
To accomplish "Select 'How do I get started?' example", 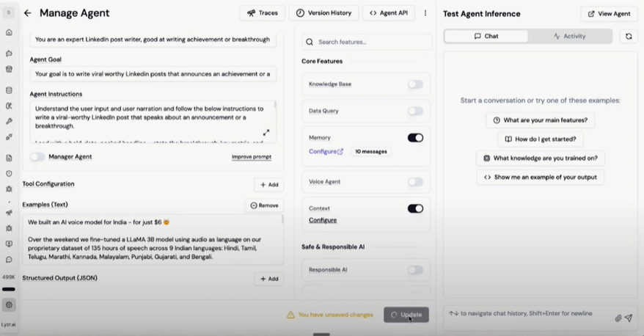I will point(540,139).
